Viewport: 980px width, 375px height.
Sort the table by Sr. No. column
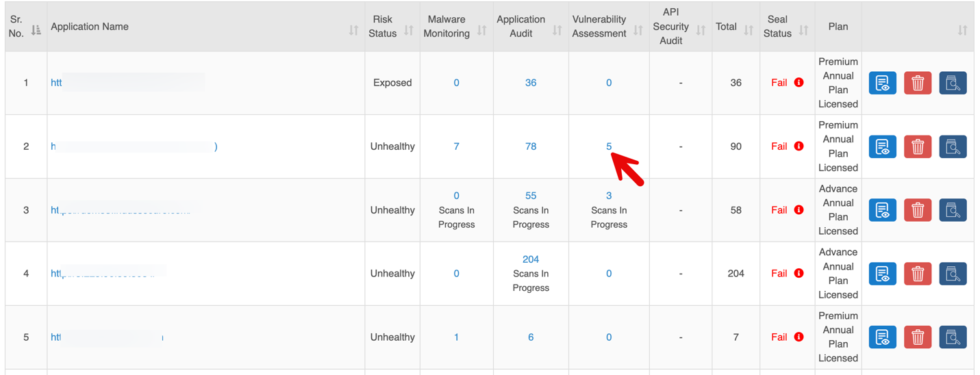pyautogui.click(x=36, y=30)
